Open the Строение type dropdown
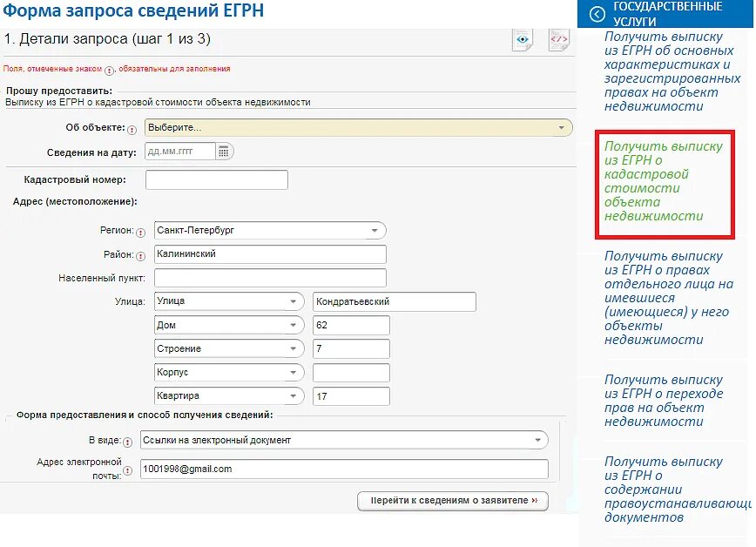Viewport: 756px width, 547px height. (x=229, y=348)
